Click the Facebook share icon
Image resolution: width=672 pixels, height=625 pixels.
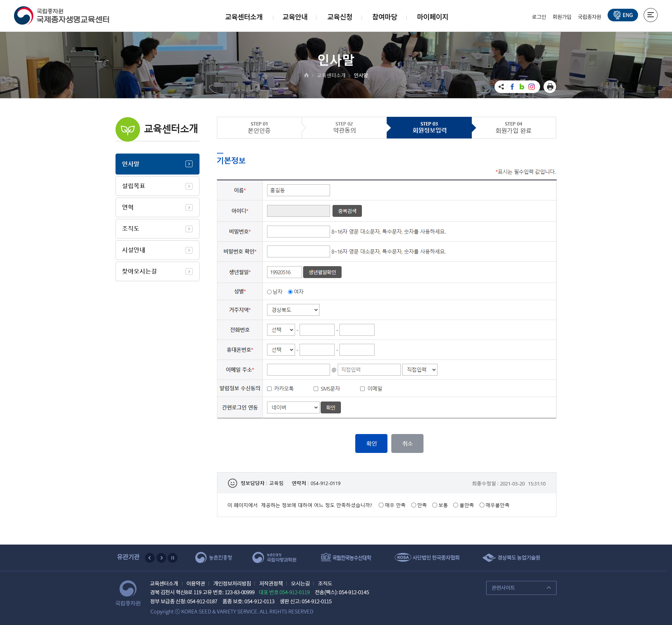point(512,87)
